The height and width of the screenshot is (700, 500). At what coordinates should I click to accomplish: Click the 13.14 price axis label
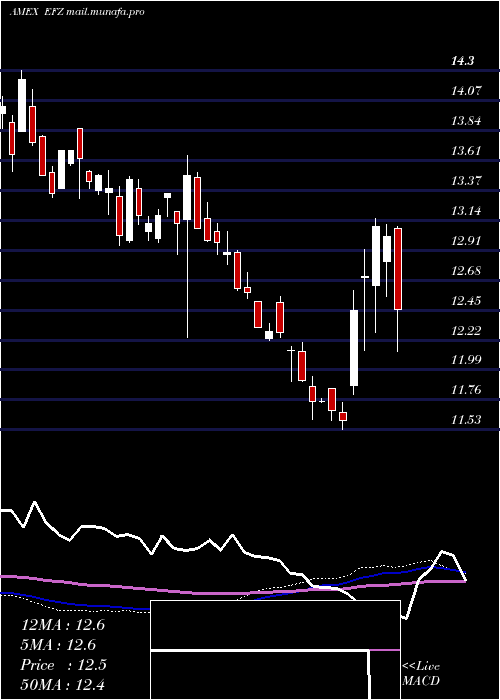pyautogui.click(x=467, y=211)
